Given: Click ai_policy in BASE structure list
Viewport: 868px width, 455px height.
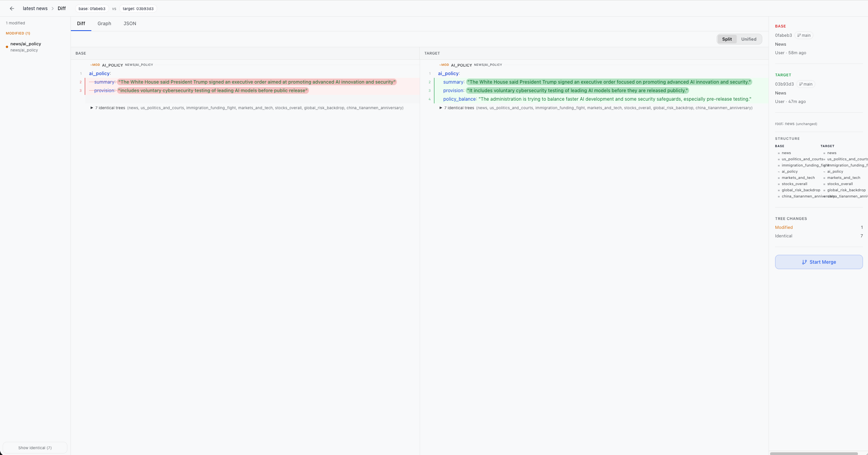Looking at the screenshot, I should click(789, 172).
